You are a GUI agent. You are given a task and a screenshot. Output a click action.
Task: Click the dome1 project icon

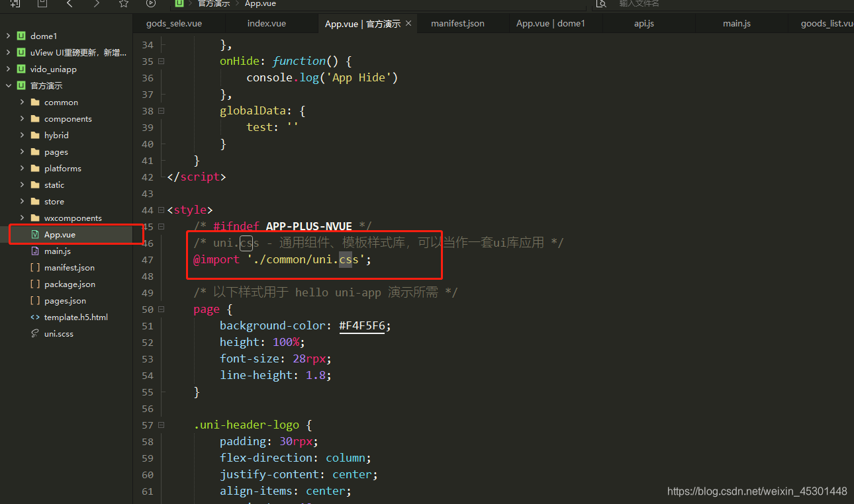pos(22,36)
